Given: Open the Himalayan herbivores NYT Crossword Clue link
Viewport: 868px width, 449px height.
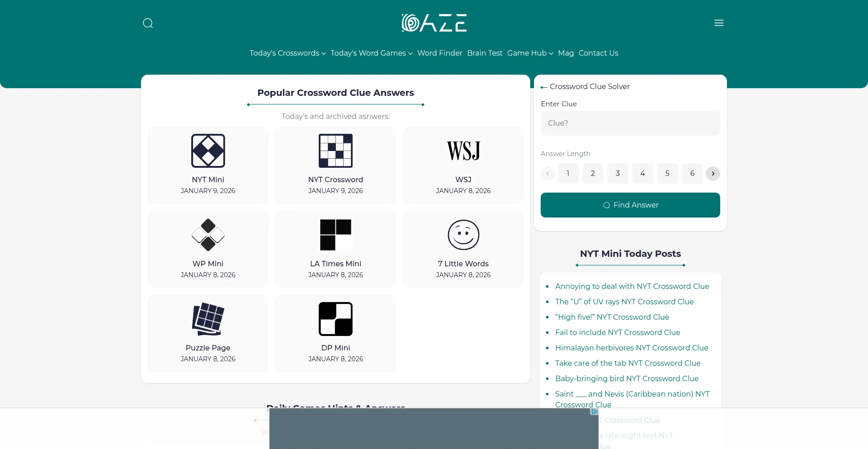Looking at the screenshot, I should click(x=632, y=348).
